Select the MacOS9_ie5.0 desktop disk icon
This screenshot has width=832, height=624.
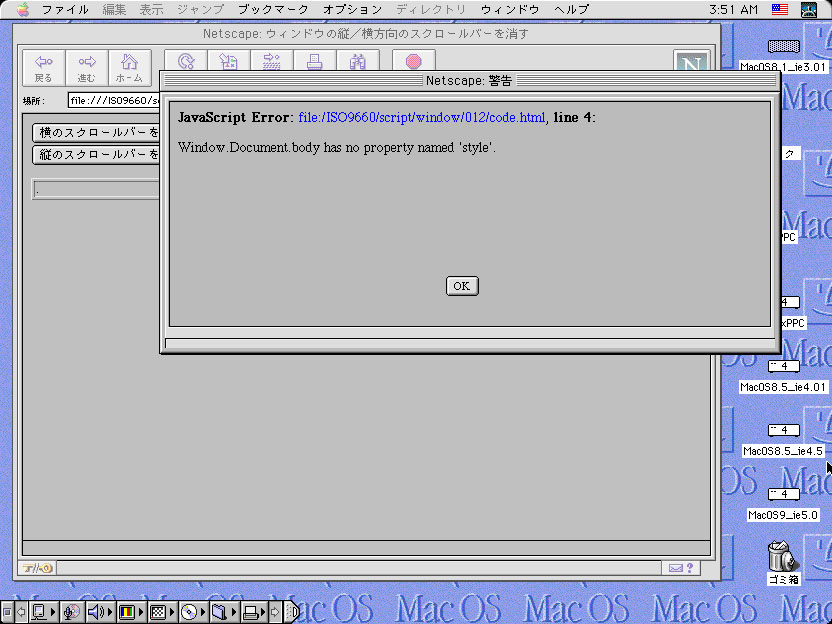point(784,495)
